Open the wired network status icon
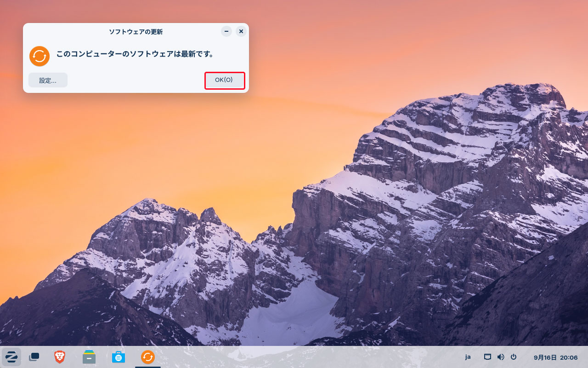Viewport: 588px width, 368px height. (x=488, y=357)
